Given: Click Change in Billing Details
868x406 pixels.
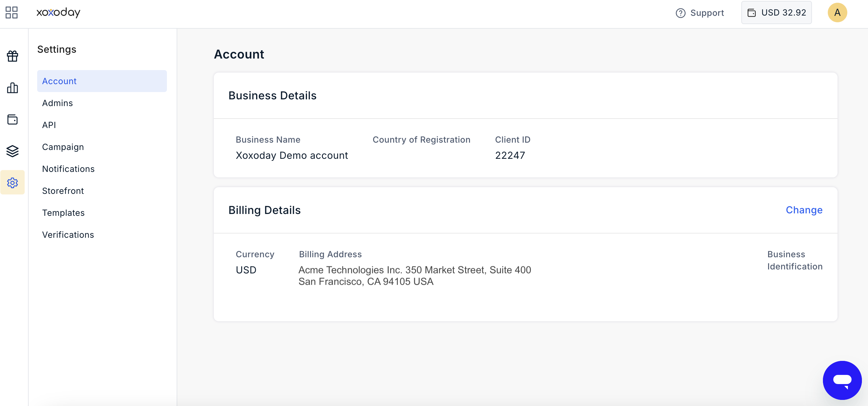Looking at the screenshot, I should pyautogui.click(x=804, y=210).
